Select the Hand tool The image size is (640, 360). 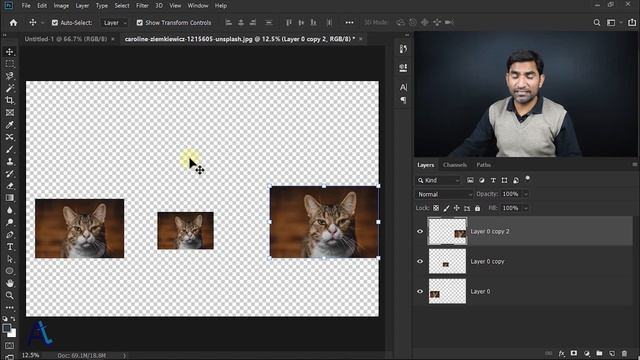[x=9, y=283]
